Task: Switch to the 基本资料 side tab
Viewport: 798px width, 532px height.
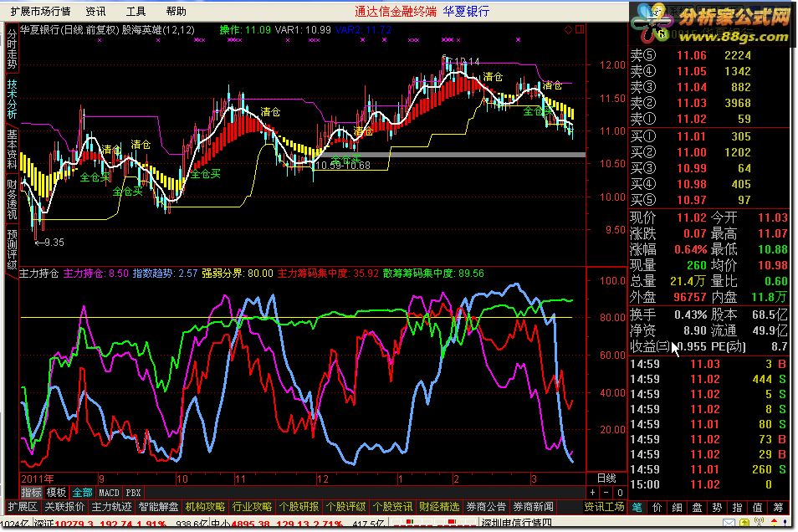Action: tap(12, 150)
